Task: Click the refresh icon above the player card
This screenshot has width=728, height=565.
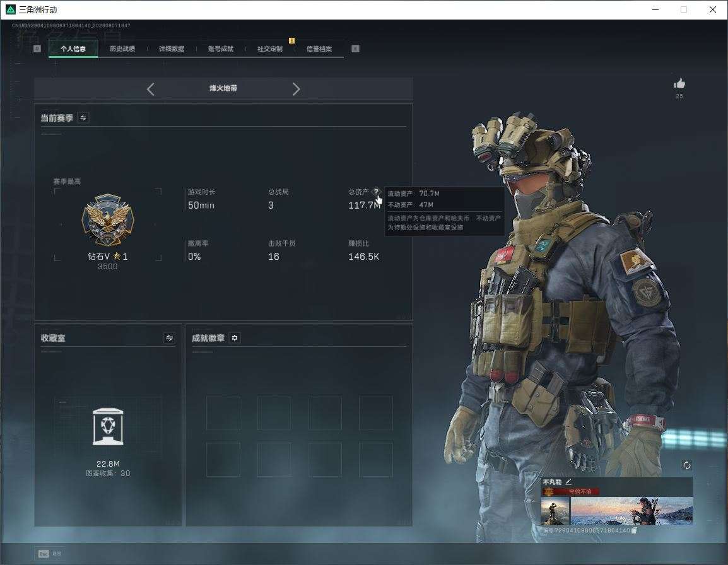Action: click(686, 465)
